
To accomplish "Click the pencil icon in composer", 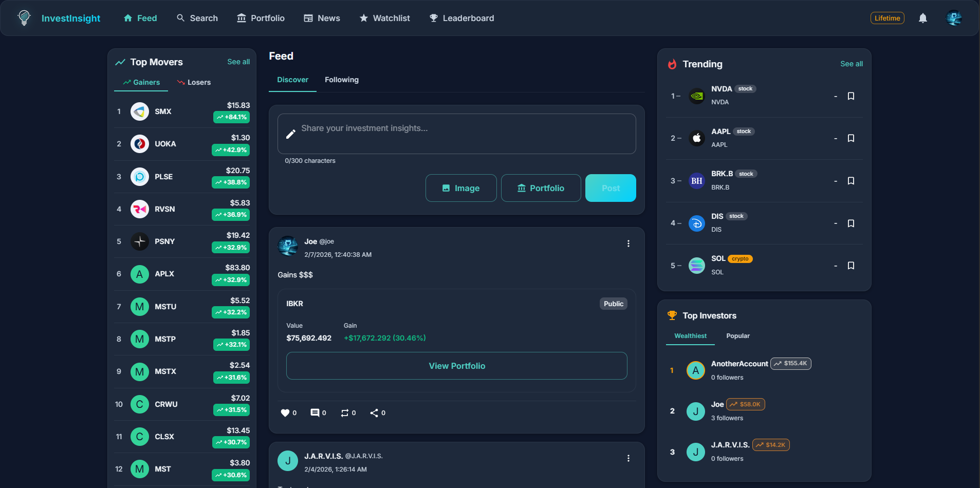I will 290,134.
